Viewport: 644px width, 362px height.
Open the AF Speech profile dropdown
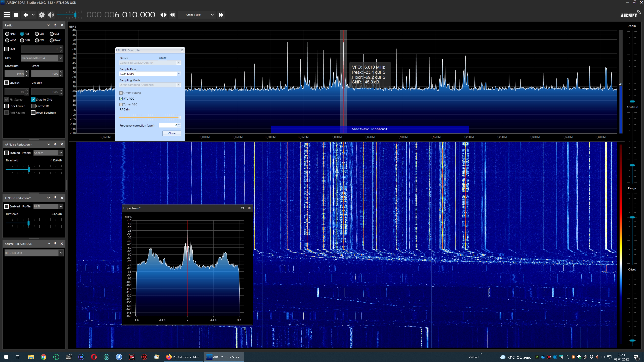(48, 153)
